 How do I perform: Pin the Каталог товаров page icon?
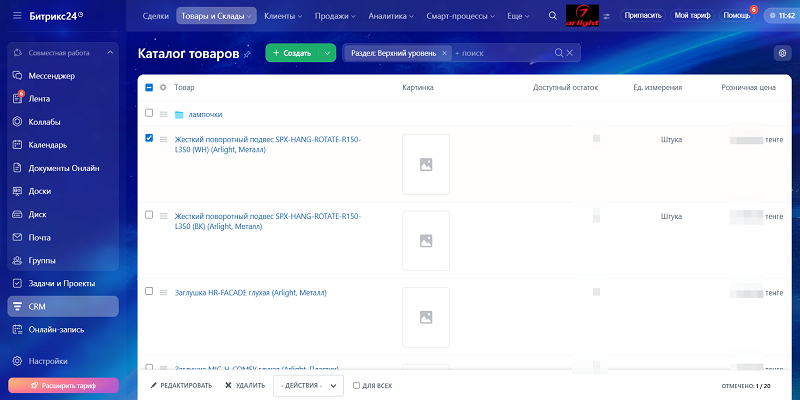[x=247, y=54]
